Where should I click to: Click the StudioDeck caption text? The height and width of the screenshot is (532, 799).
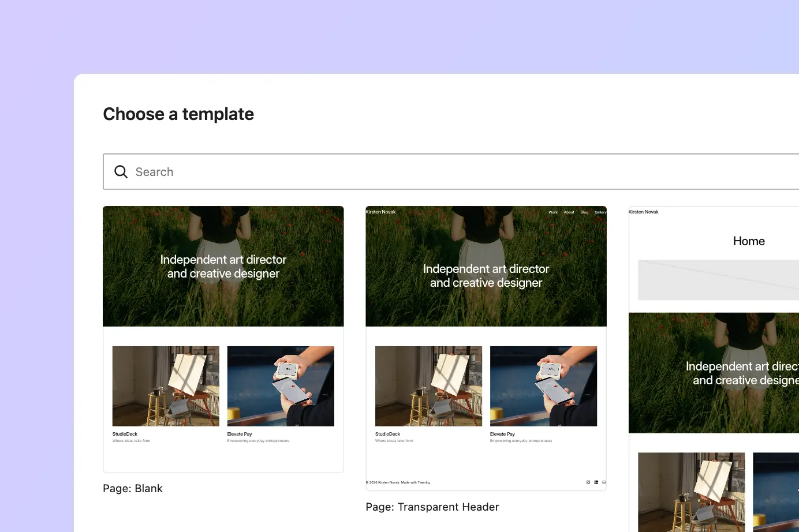[387, 434]
